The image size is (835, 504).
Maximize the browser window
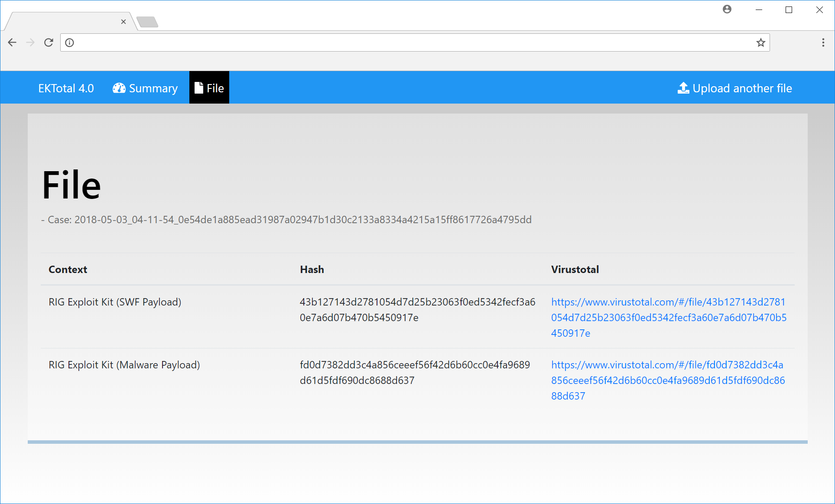tap(789, 10)
